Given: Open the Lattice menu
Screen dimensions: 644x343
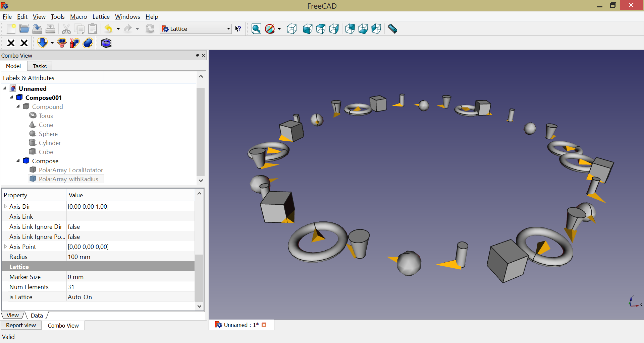Looking at the screenshot, I should point(101,16).
